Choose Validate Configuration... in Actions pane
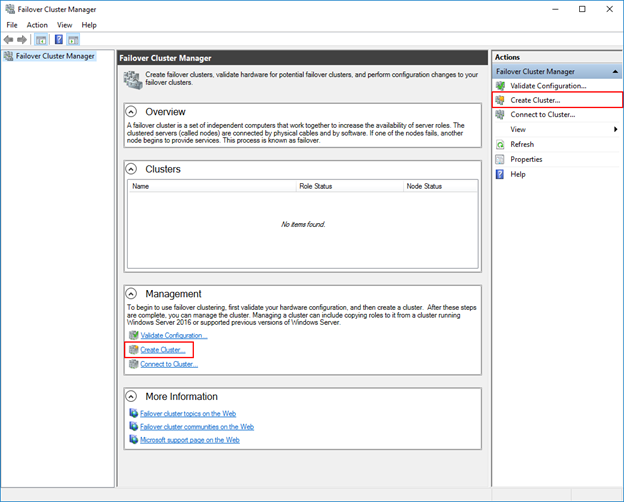 [x=548, y=86]
